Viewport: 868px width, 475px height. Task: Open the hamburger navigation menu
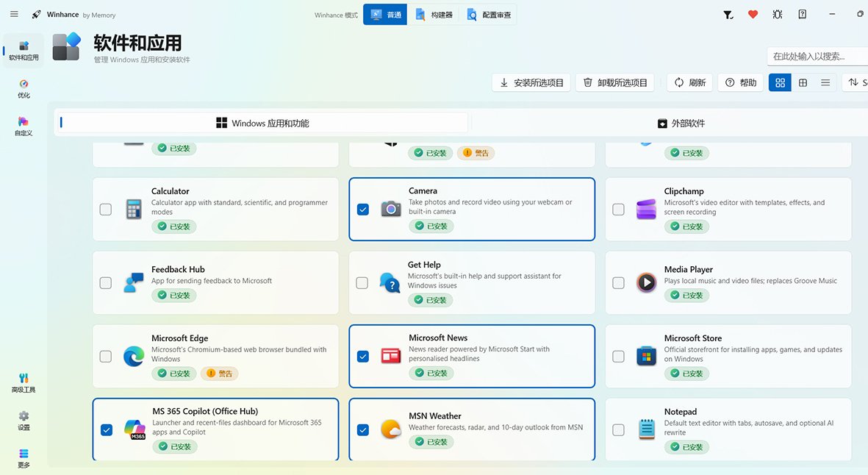15,15
